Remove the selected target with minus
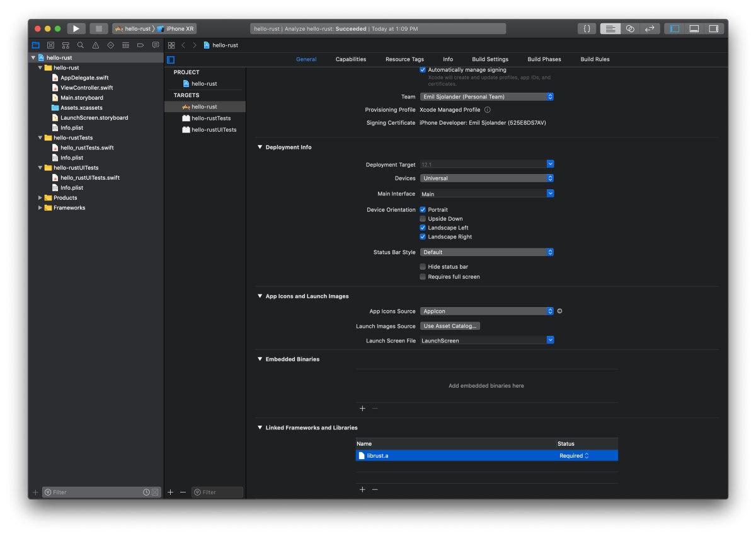 183,492
